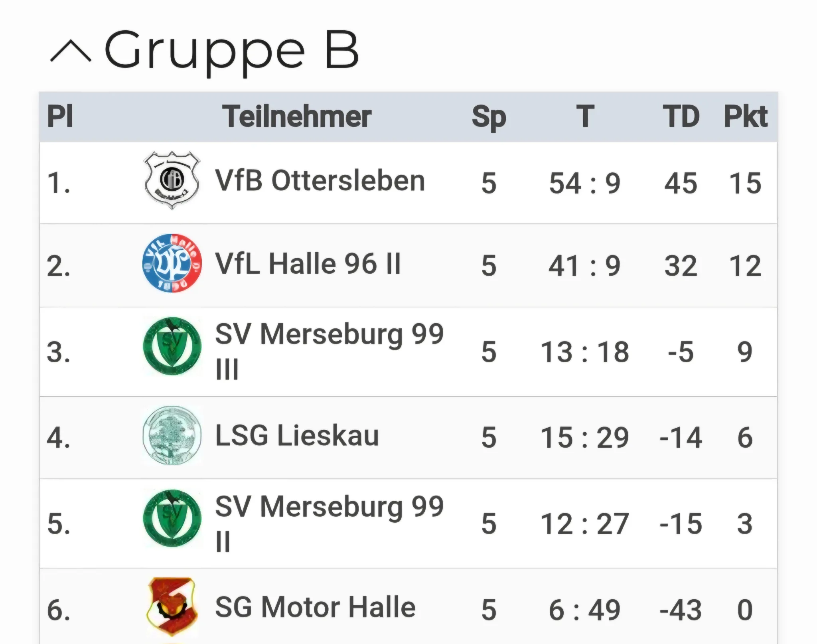This screenshot has width=817, height=644.
Task: Open SV Merseburg 99 III team name
Action: click(330, 352)
